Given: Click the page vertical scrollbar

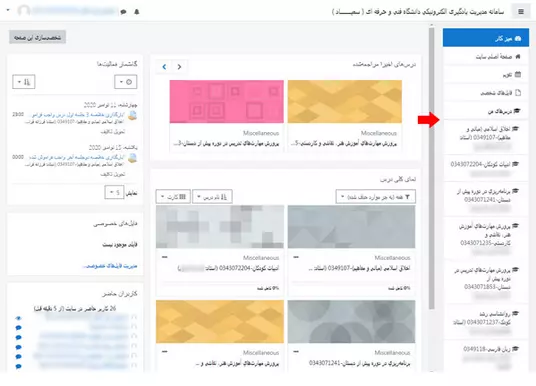Looking at the screenshot, I should 431,168.
